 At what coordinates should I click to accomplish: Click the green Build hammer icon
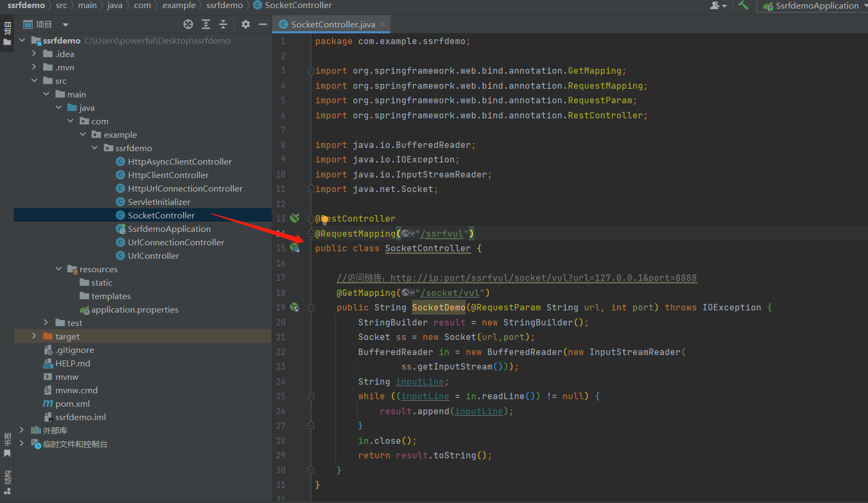[x=743, y=5]
